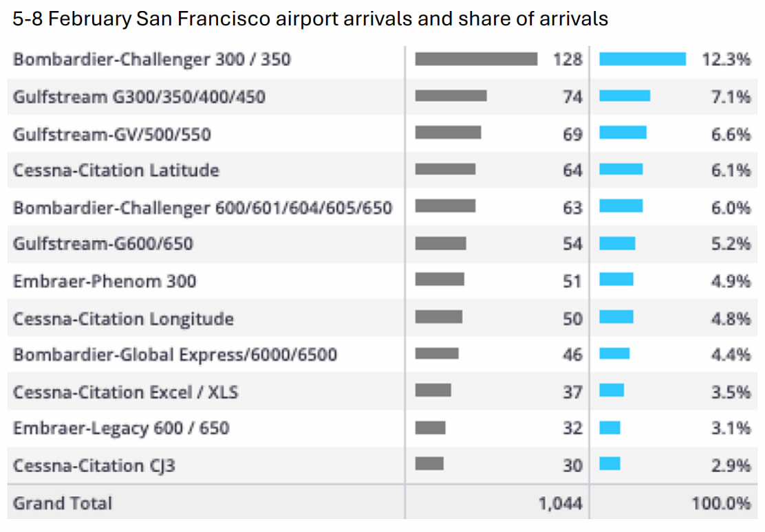765x532 pixels.
Task: Select the Gulfstream-GV/500/550 row label
Action: [112, 133]
